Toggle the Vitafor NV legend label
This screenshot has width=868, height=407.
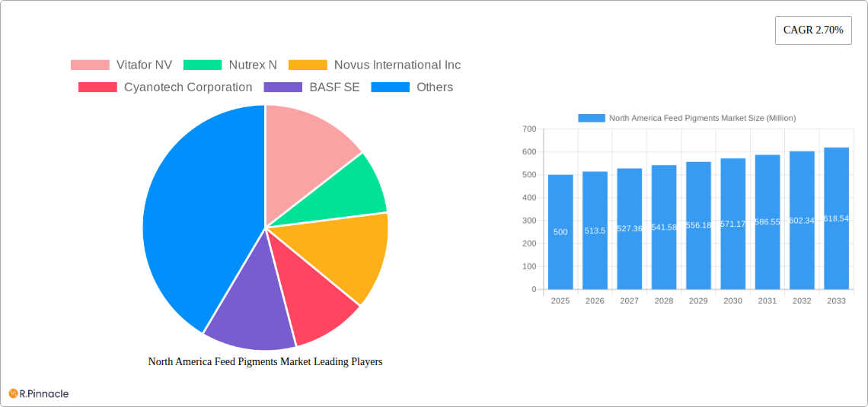(144, 65)
